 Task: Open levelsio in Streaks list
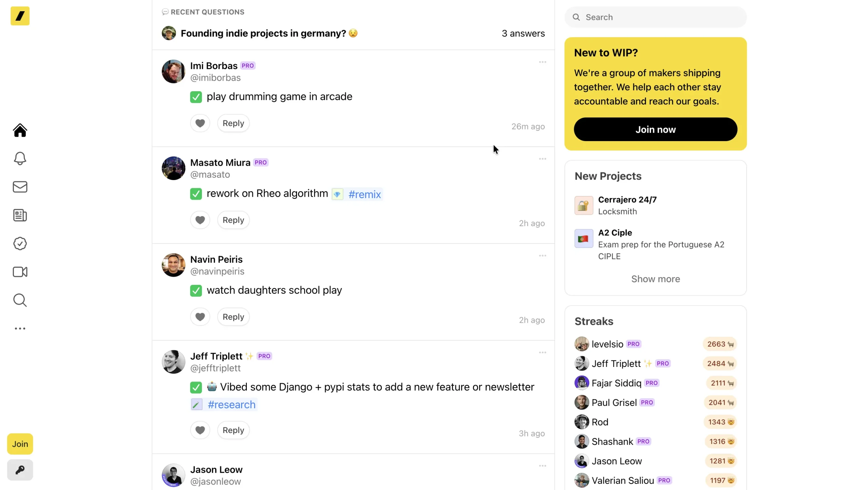[x=607, y=344]
